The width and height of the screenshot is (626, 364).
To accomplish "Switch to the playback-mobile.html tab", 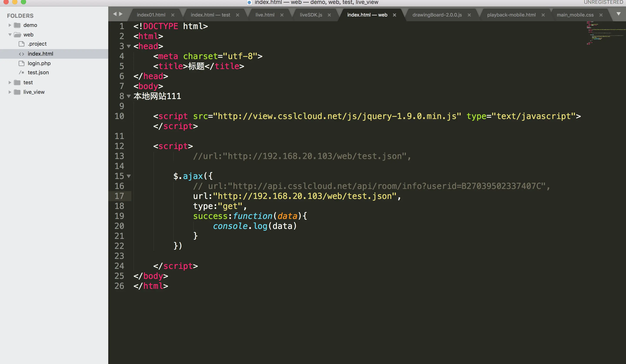I will (511, 15).
